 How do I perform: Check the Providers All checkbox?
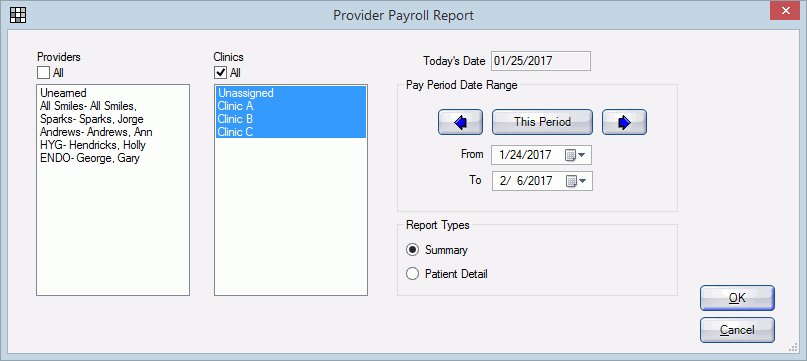(x=44, y=73)
